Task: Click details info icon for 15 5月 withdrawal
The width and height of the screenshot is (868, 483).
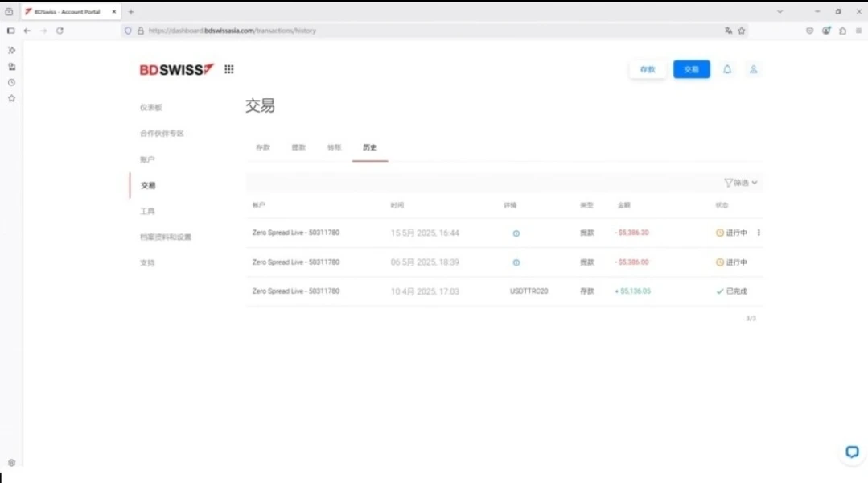Action: (x=516, y=233)
